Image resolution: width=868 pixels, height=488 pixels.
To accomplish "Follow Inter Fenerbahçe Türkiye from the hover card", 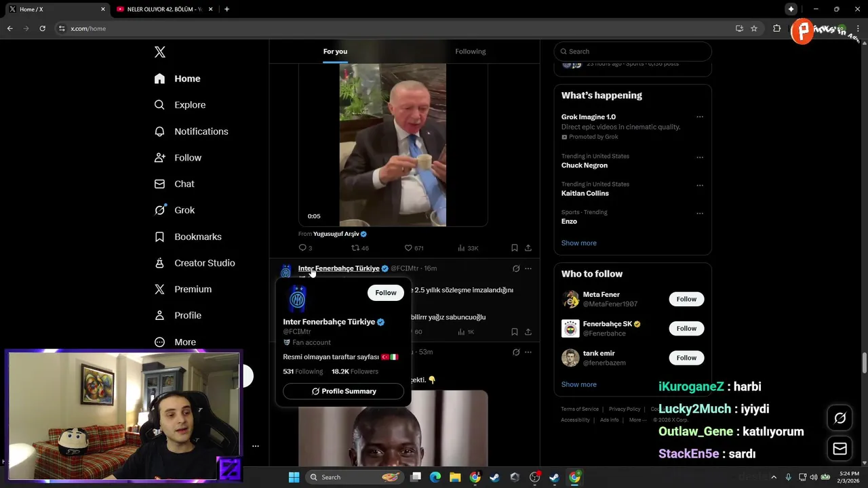I will 386,293.
